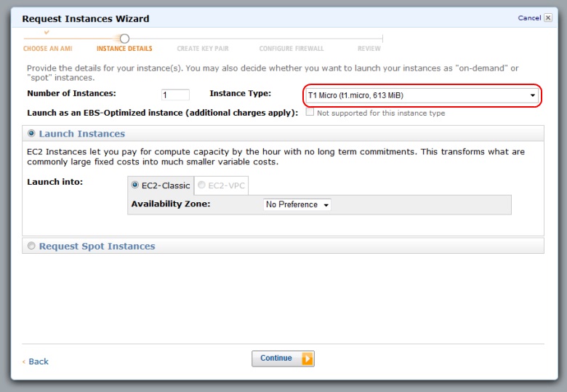Select the Launch Instances radio button
This screenshot has height=392, width=567.
tap(31, 133)
